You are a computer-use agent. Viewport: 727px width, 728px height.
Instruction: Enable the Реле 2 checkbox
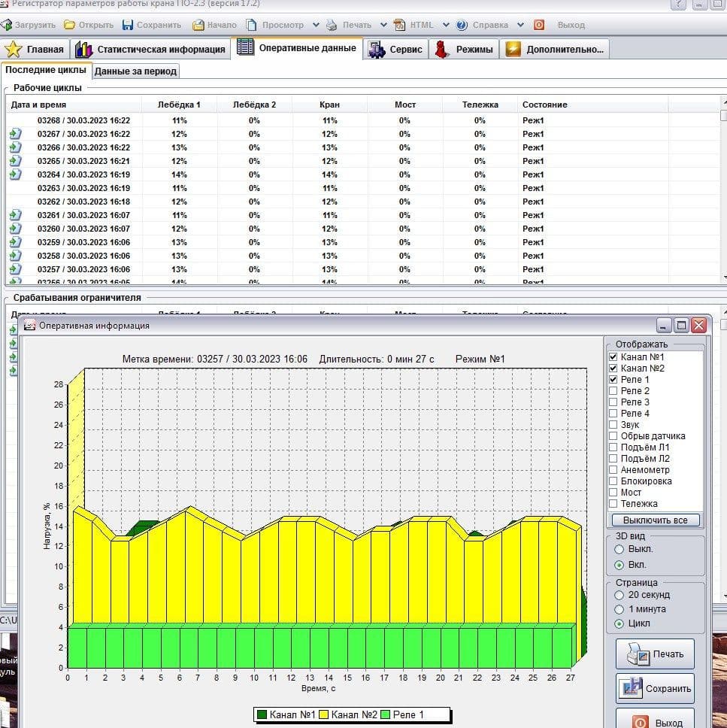click(x=613, y=391)
